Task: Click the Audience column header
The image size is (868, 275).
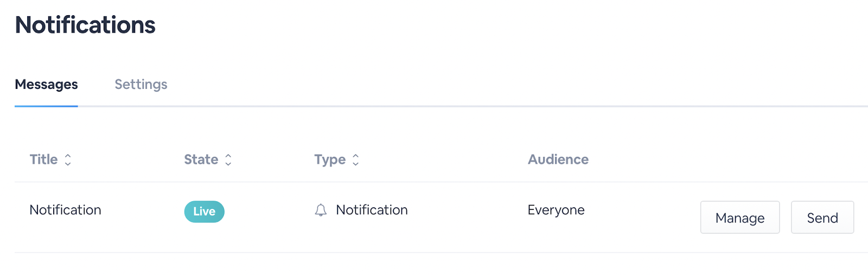Action: [558, 159]
